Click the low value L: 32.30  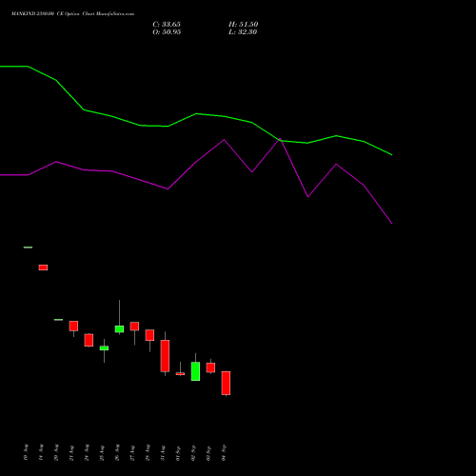[x=243, y=32]
